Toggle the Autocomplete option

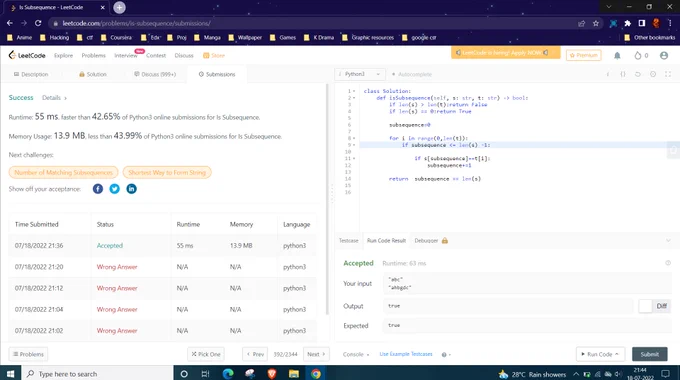(x=412, y=74)
